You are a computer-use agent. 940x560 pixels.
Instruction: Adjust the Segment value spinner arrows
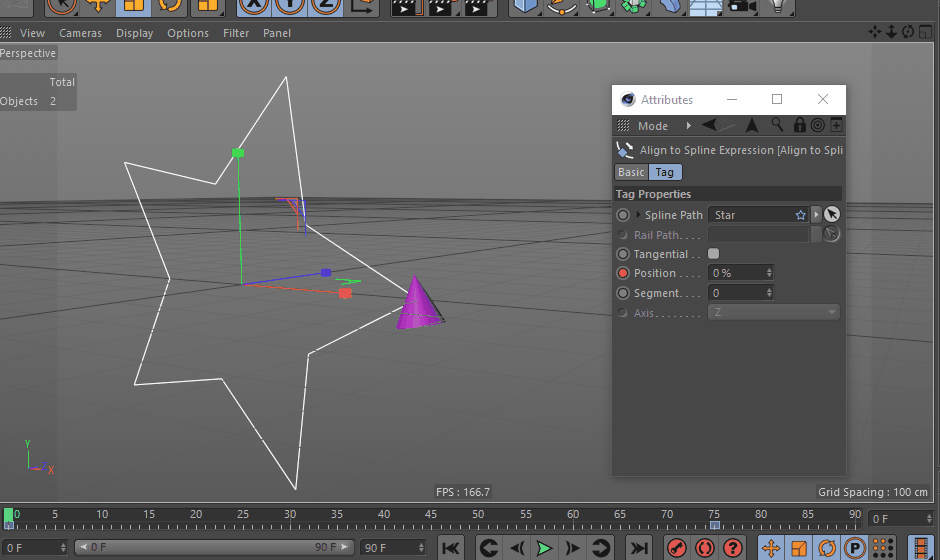[769, 293]
